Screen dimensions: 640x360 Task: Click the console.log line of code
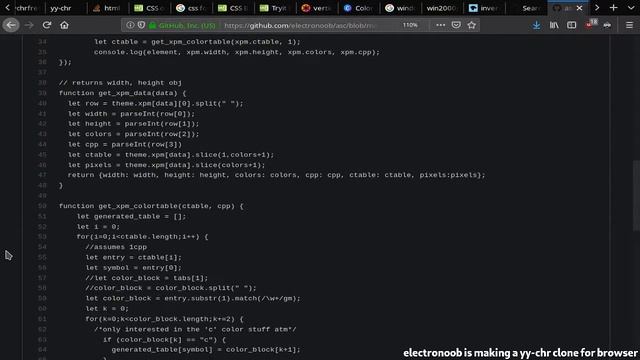[x=237, y=52]
